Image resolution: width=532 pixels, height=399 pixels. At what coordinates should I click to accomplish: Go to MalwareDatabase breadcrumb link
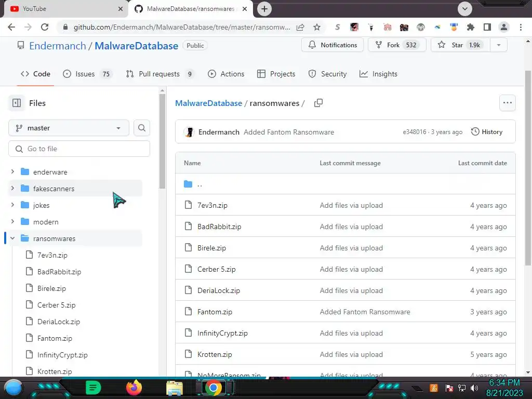pos(209,103)
